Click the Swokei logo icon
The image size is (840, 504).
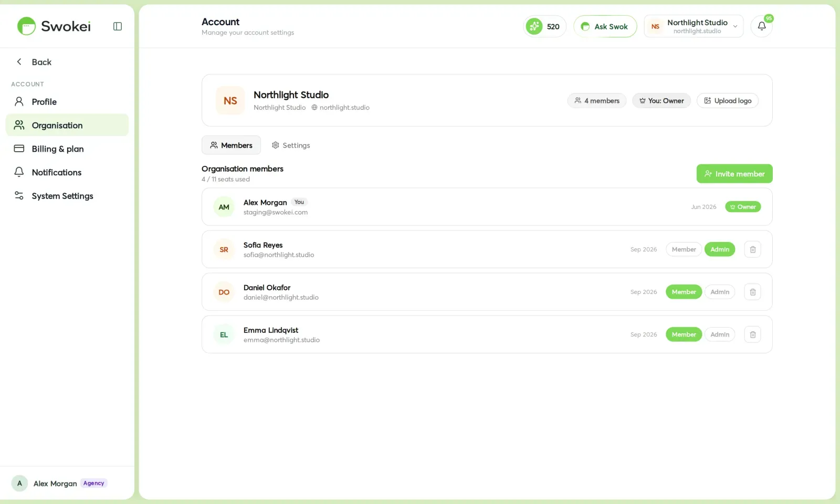[x=26, y=26]
